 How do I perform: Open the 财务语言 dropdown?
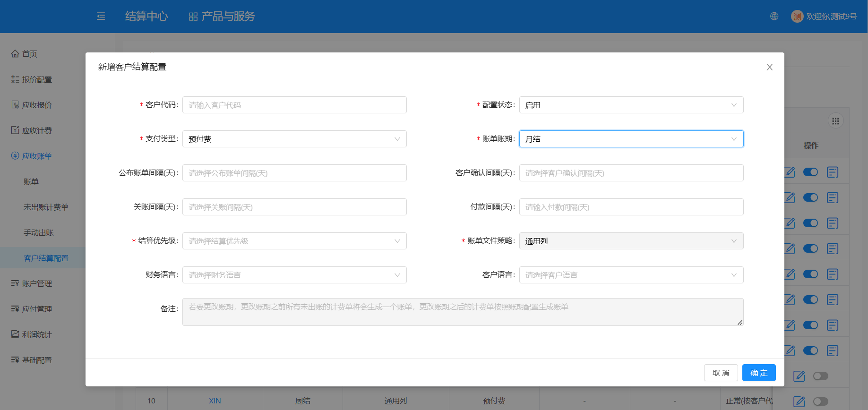point(294,275)
